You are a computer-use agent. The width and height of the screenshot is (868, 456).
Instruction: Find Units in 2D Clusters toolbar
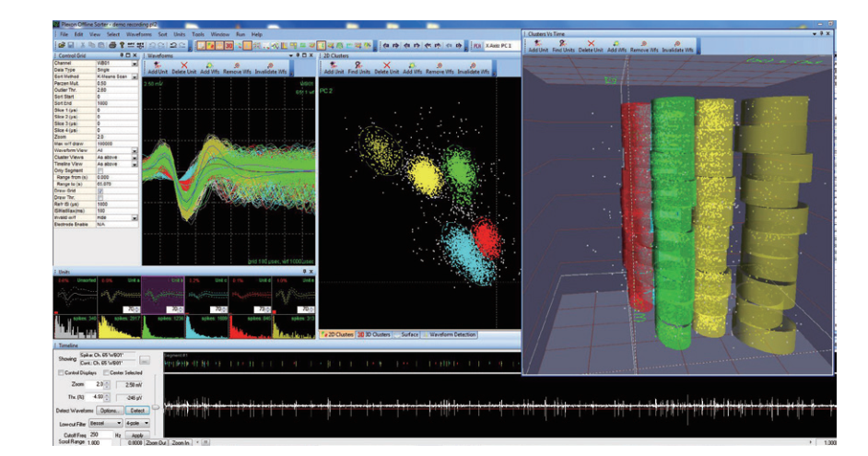[x=358, y=68]
